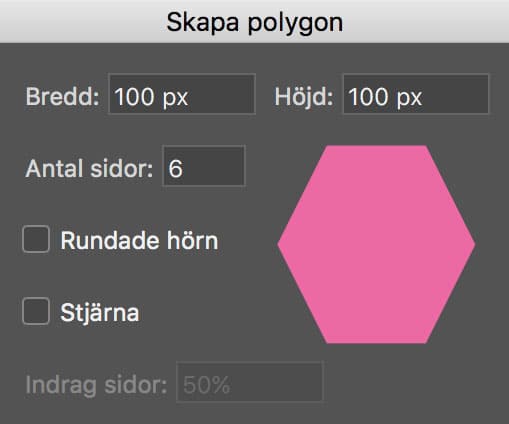Viewport: 509px width, 424px height.
Task: Click the digit 6 in the sides field
Action: [175, 168]
